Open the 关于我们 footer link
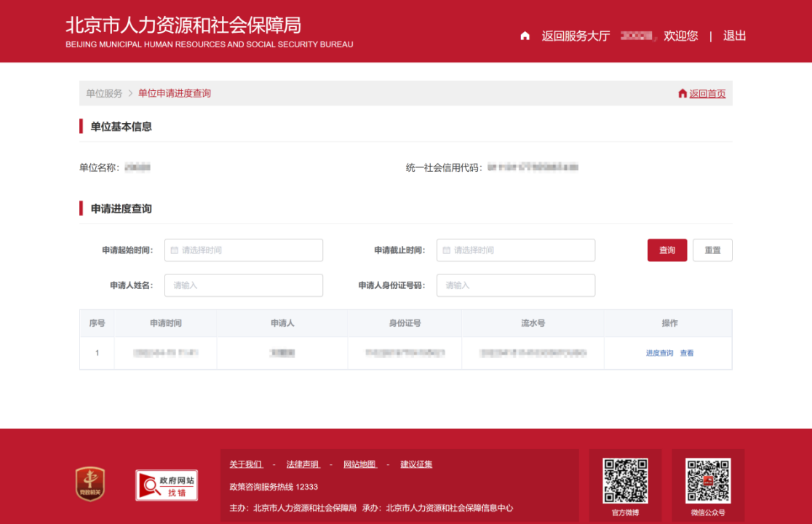Viewport: 812px width, 524px height. 246,464
